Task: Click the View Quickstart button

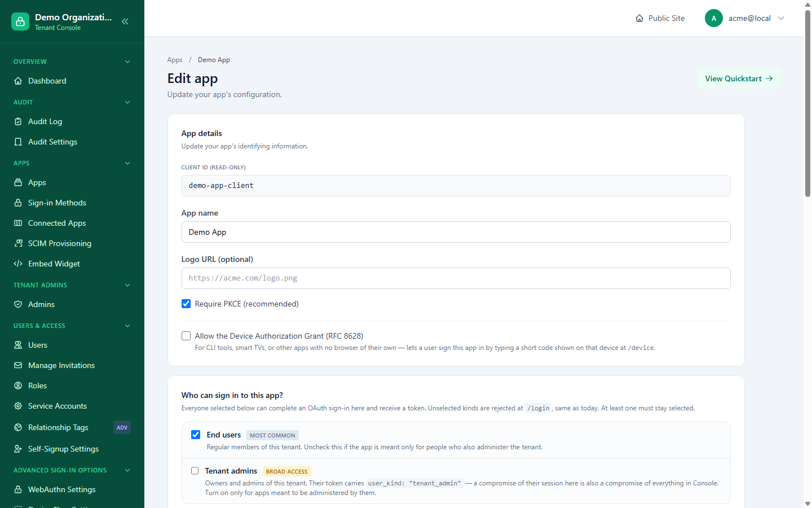Action: pos(739,78)
